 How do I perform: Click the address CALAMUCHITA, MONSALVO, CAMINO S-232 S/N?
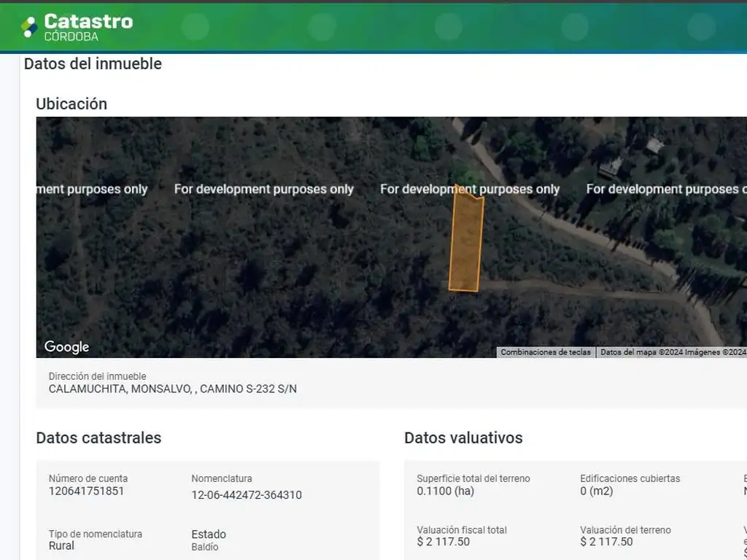click(x=172, y=389)
